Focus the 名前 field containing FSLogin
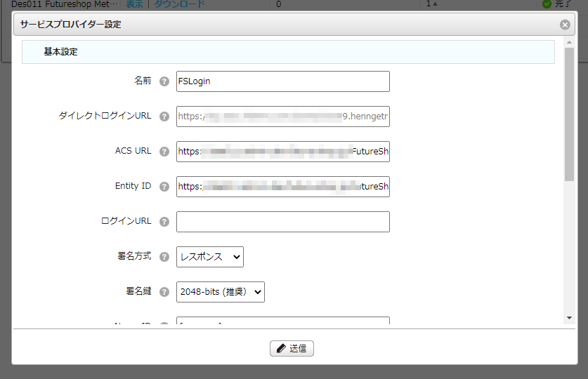This screenshot has height=379, width=588. click(x=283, y=81)
